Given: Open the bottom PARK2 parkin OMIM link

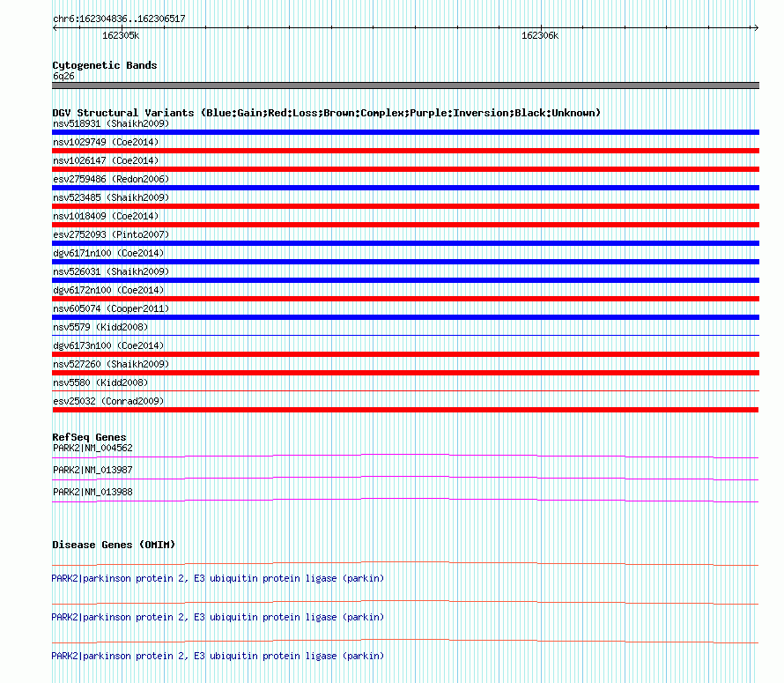Looking at the screenshot, I should point(218,656).
